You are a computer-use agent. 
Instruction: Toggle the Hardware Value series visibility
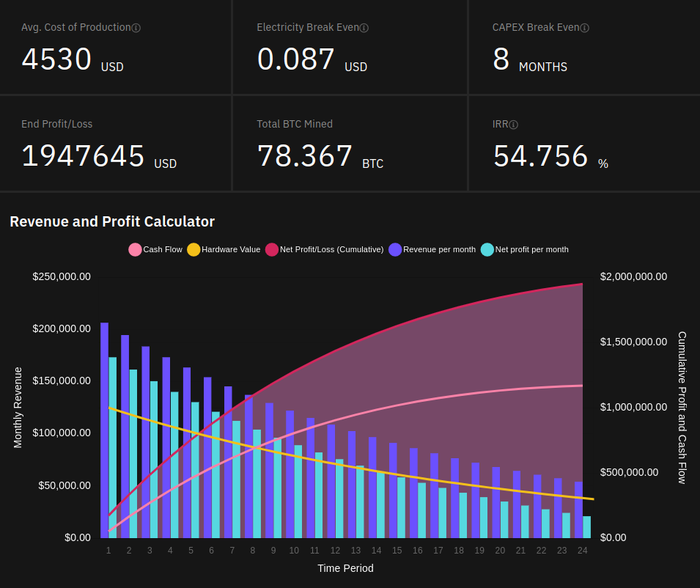(x=224, y=249)
